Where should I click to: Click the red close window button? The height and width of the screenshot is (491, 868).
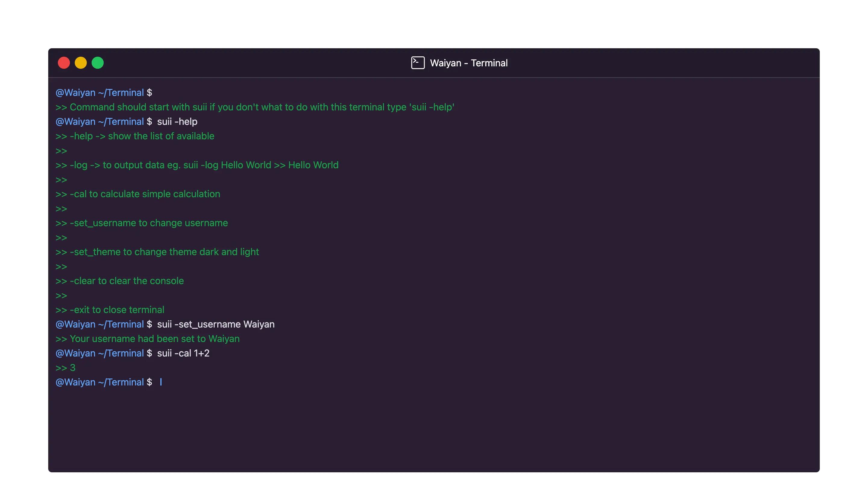click(64, 63)
